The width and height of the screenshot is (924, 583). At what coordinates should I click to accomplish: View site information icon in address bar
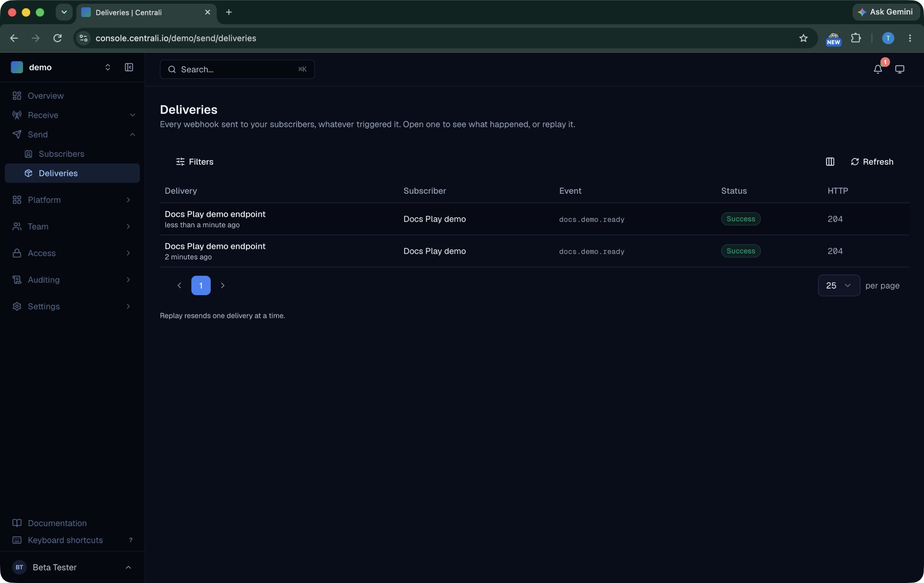[x=84, y=38]
